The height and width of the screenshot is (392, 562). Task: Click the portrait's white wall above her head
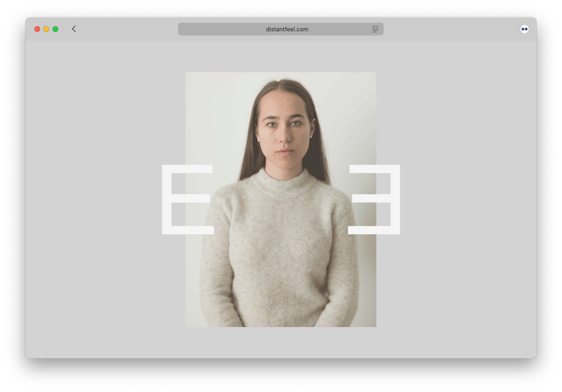click(x=281, y=75)
